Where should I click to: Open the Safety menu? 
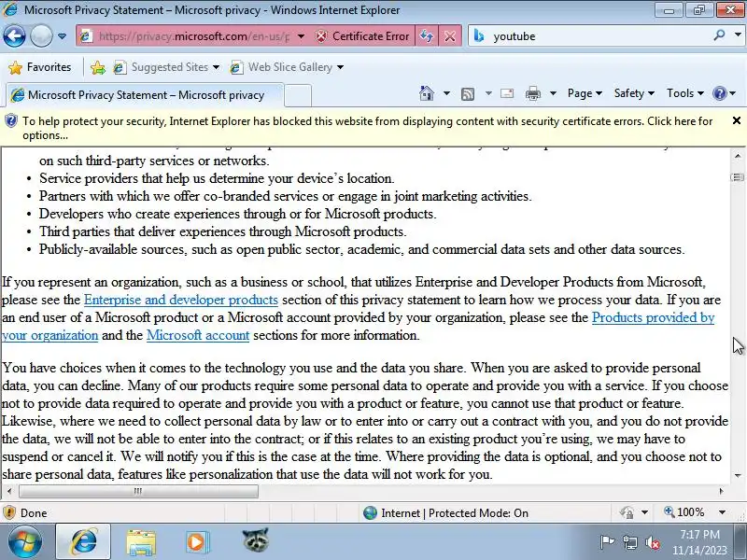(x=634, y=93)
